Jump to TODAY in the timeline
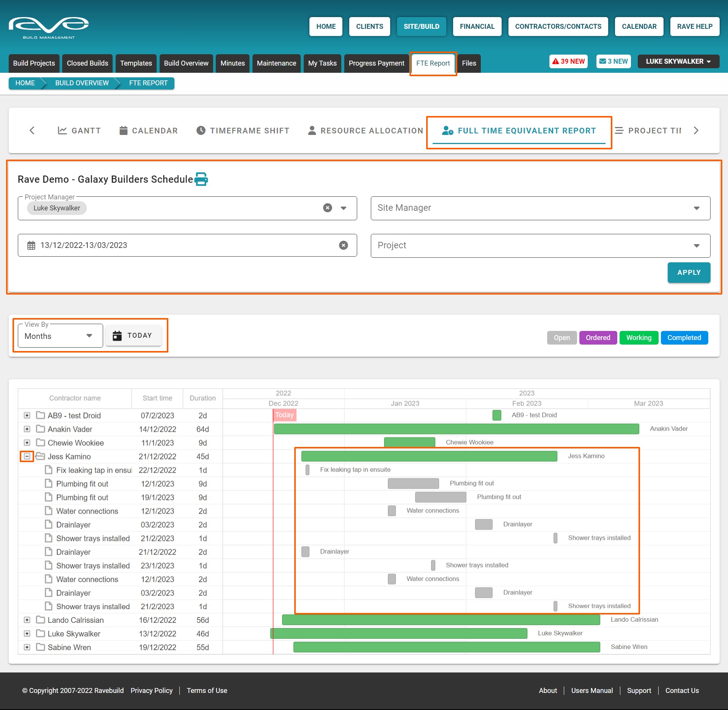 (x=133, y=335)
